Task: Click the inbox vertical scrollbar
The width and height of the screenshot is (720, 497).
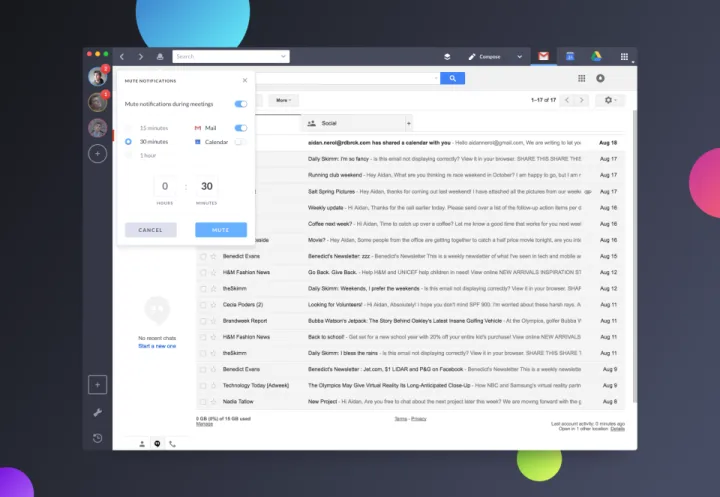Action: click(x=635, y=256)
